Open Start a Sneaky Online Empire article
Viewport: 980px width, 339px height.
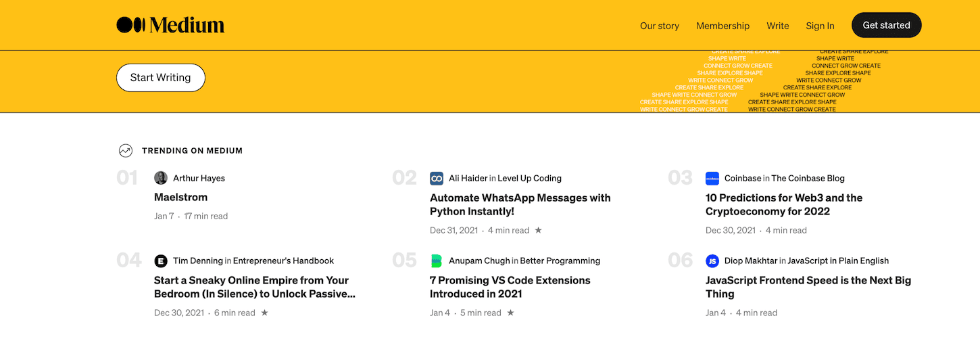pyautogui.click(x=255, y=287)
